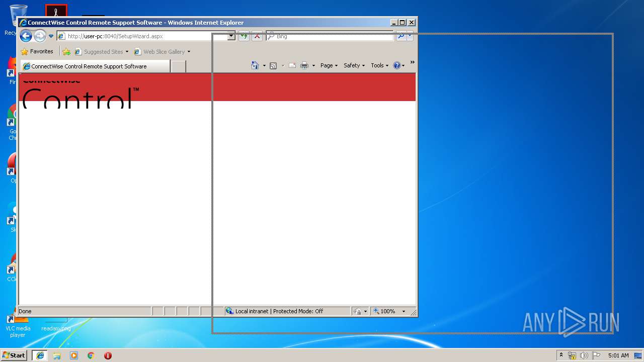644x362 pixels.
Task: Show hidden system tray icons
Action: point(561,355)
